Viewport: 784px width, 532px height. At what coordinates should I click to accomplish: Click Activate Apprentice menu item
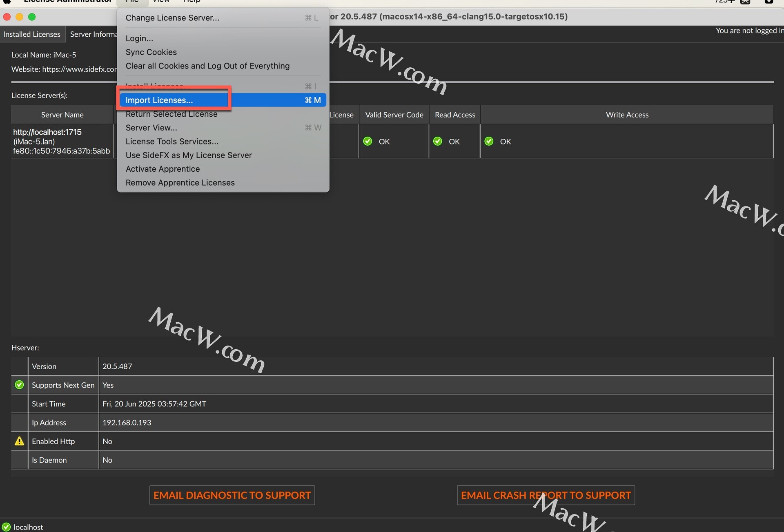(x=163, y=169)
